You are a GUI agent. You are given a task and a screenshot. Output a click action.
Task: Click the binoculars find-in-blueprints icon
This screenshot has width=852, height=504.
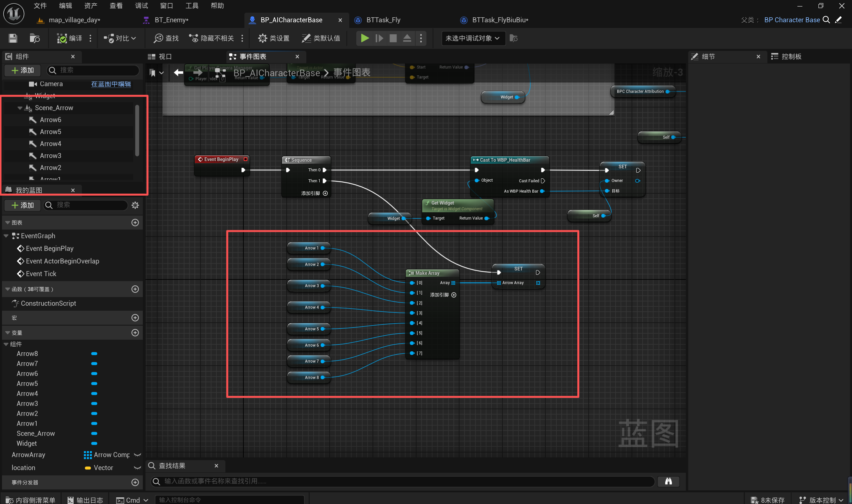point(668,481)
